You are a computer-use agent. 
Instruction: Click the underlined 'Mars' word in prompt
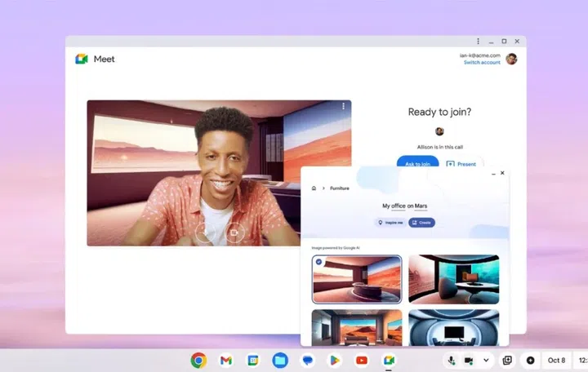(420, 206)
